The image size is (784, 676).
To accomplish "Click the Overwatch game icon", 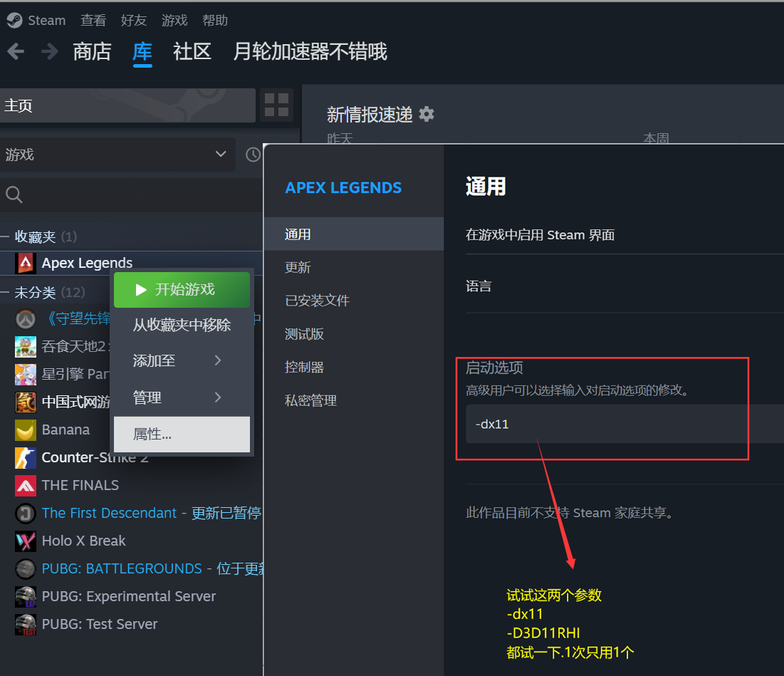I will (26, 318).
